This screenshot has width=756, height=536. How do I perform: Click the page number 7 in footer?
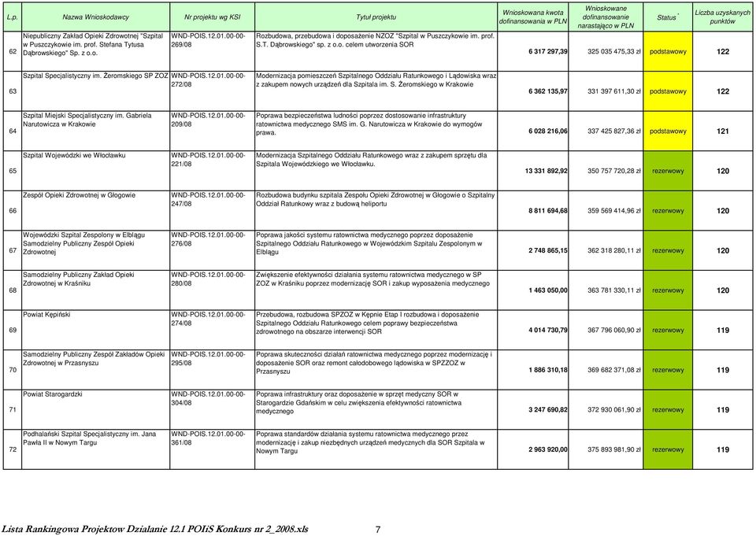(x=378, y=530)
